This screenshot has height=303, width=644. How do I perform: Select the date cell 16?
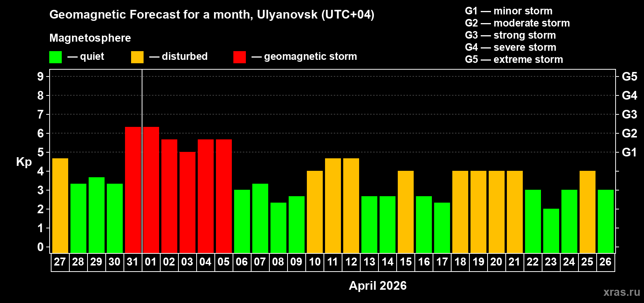pos(424,262)
